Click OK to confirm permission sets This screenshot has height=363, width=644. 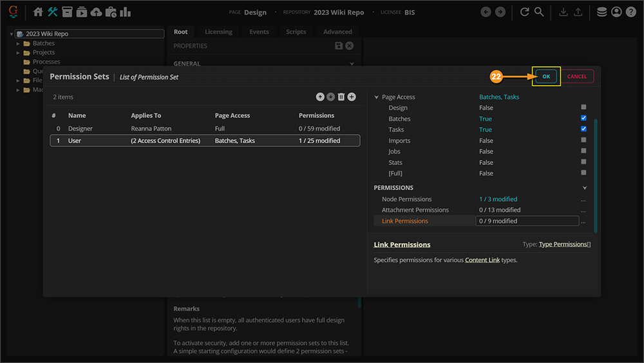pos(546,76)
